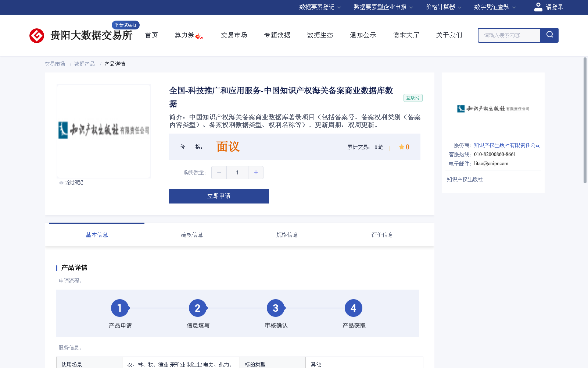588x368 pixels.
Task: Click the 平台试运行 badge
Action: (x=125, y=25)
